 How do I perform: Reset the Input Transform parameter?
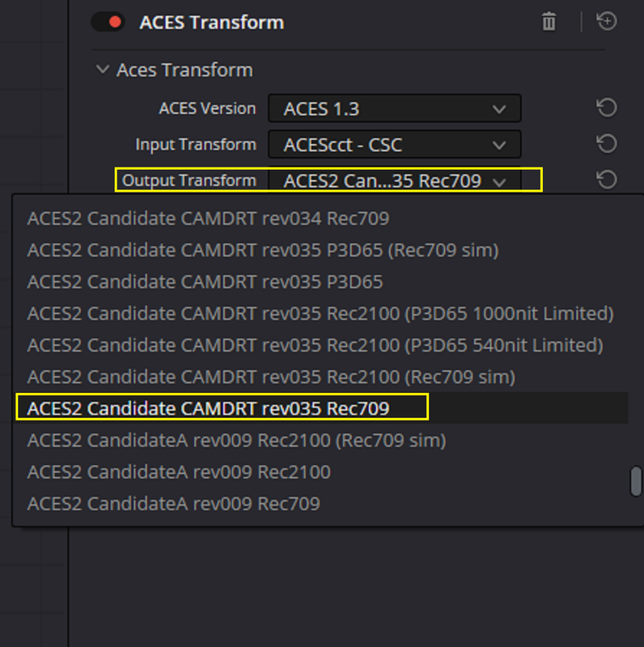point(607,144)
